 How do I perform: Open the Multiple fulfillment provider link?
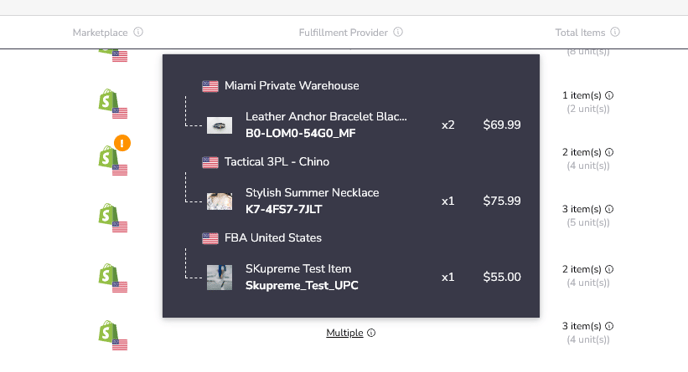point(344,333)
